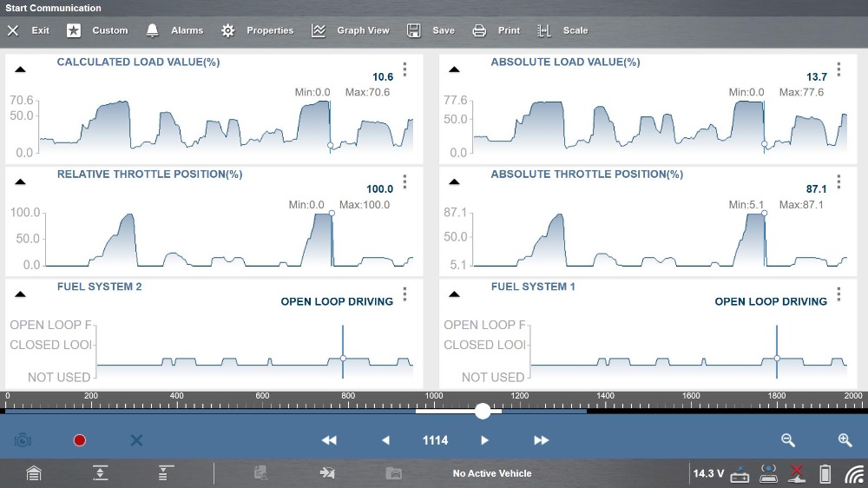Click the camera snapshot icon

click(23, 440)
